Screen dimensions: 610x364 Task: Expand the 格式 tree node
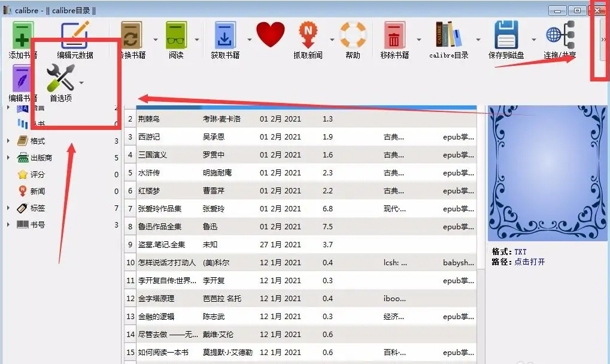(8, 141)
